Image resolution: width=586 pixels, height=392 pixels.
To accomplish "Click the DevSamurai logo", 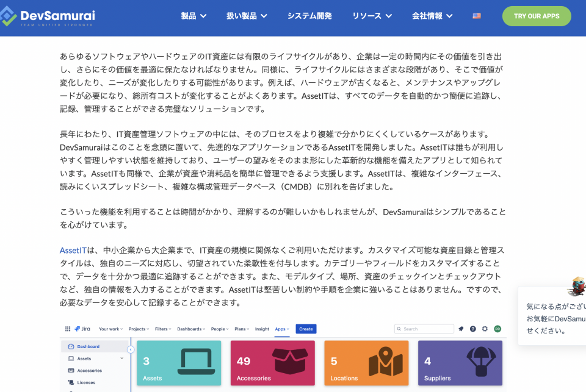I will tap(47, 17).
